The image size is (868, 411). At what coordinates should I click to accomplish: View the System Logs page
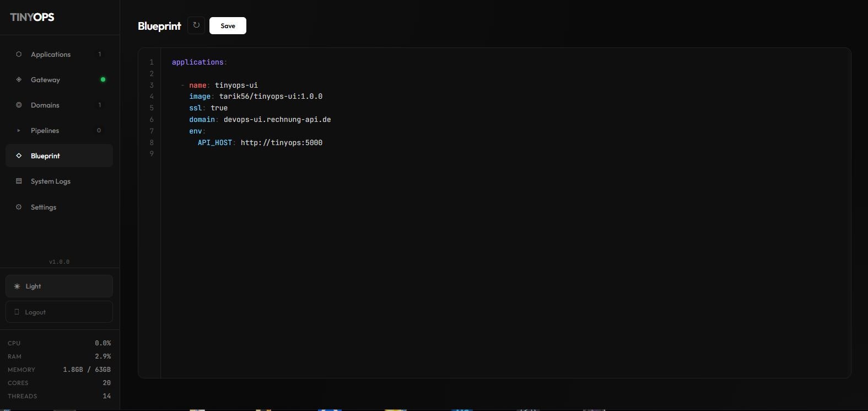(59, 181)
